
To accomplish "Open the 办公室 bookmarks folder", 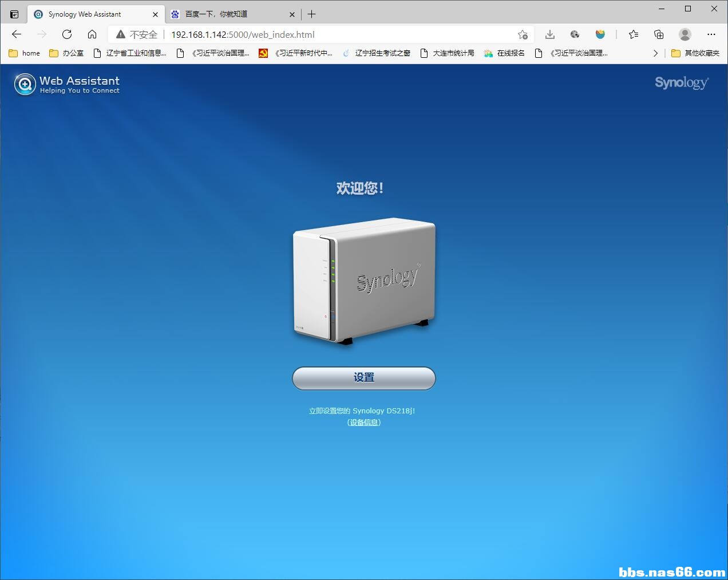I will [x=66, y=53].
